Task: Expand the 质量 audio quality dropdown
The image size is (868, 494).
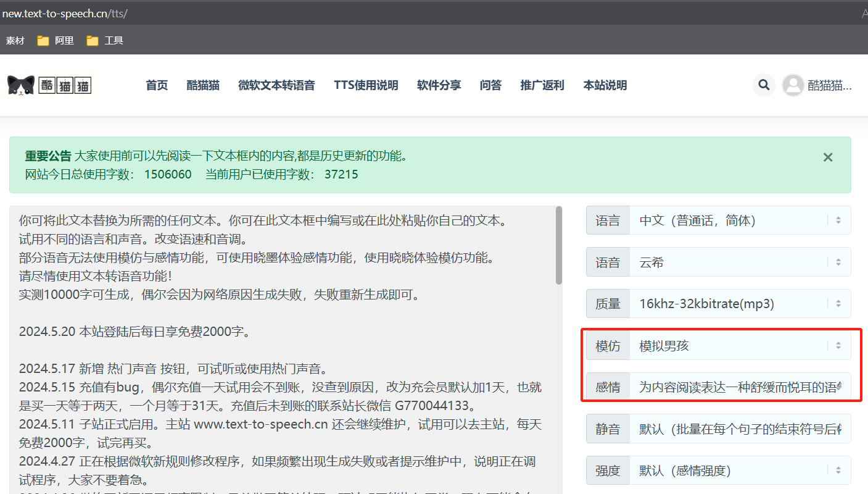Action: (739, 304)
